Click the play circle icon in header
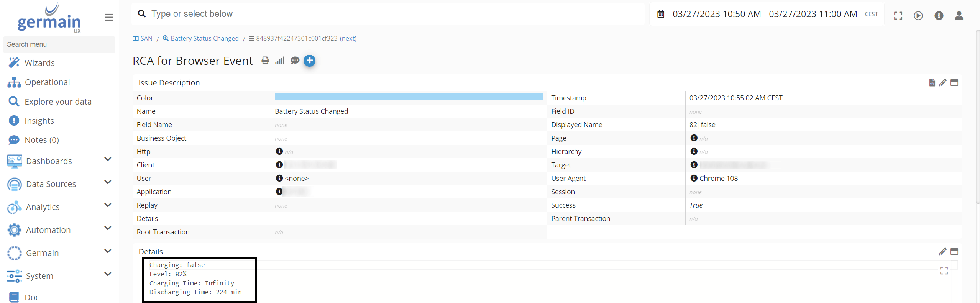This screenshot has height=303, width=980. point(918,16)
